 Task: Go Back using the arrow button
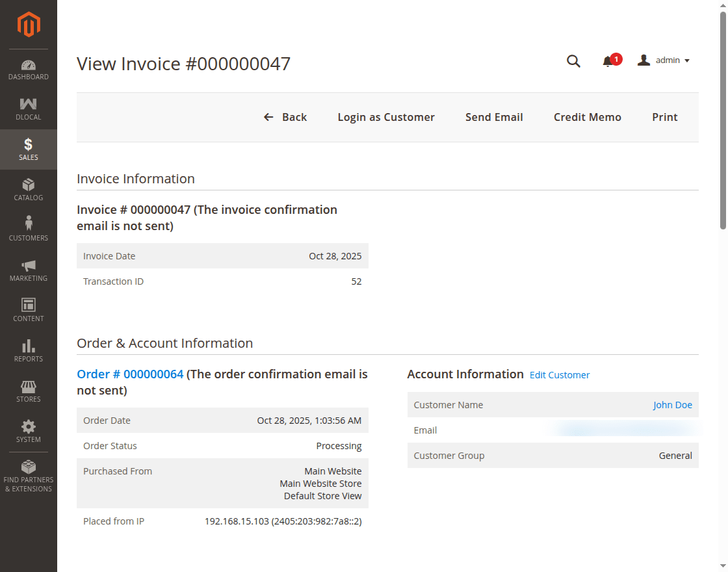(x=285, y=117)
